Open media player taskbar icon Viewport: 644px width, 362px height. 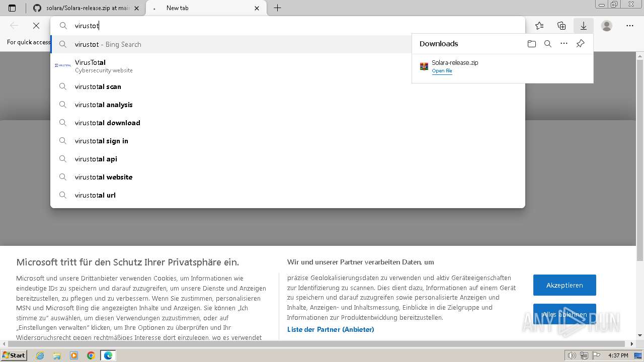74,355
